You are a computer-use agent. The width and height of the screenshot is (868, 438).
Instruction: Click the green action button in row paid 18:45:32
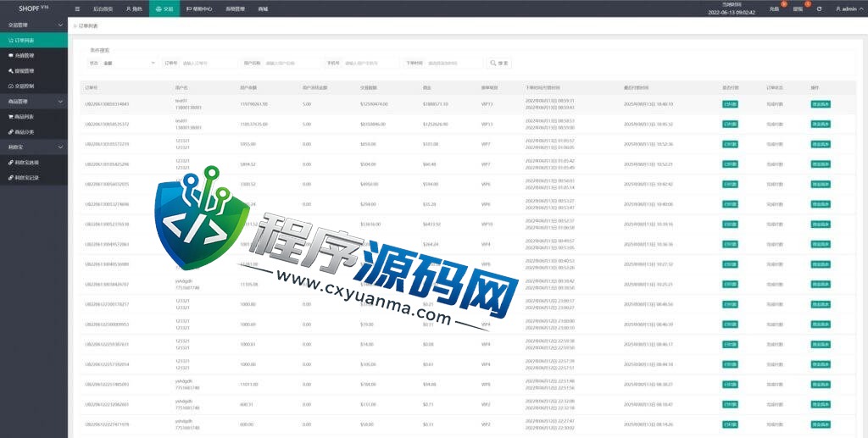[x=821, y=125]
